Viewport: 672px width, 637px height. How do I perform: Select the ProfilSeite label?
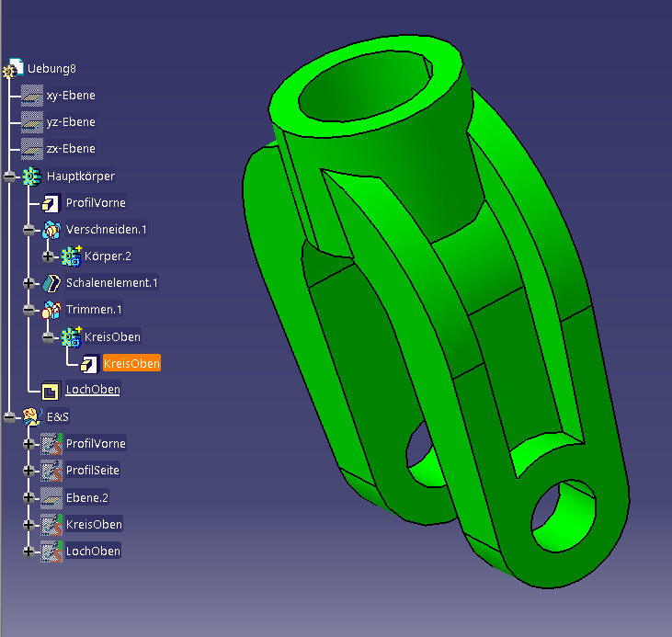coord(93,471)
